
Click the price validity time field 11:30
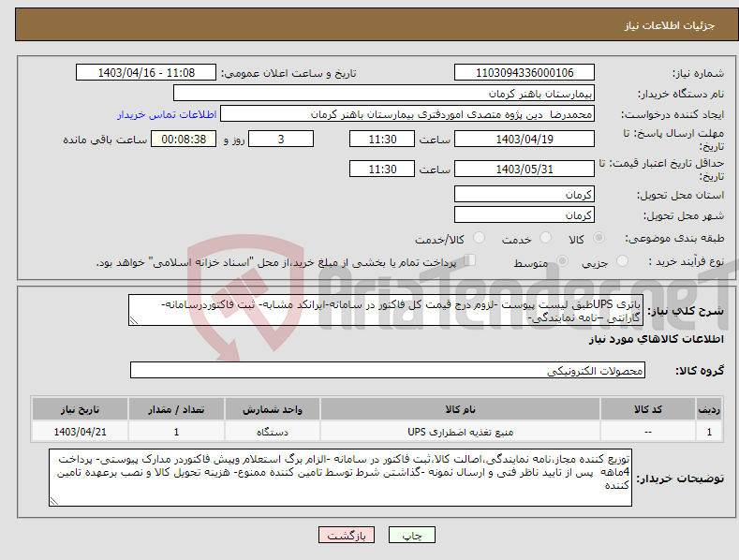coord(382,169)
